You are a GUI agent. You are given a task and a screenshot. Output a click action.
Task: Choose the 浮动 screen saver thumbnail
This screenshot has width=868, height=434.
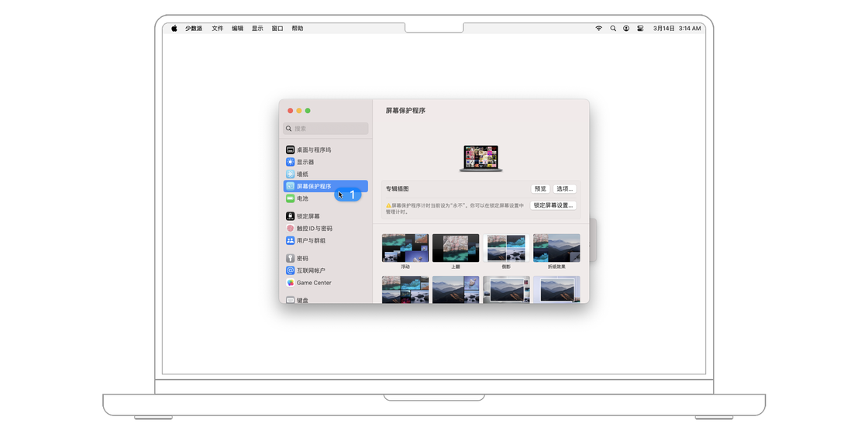tap(405, 248)
